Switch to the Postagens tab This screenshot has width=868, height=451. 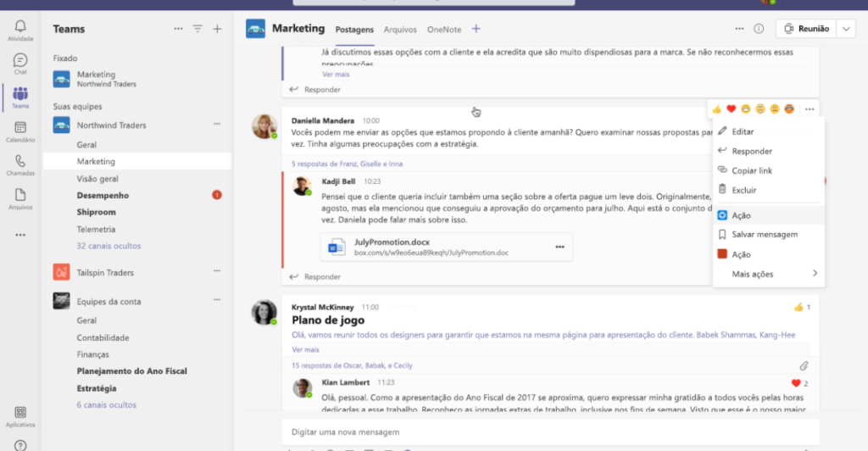tap(355, 30)
